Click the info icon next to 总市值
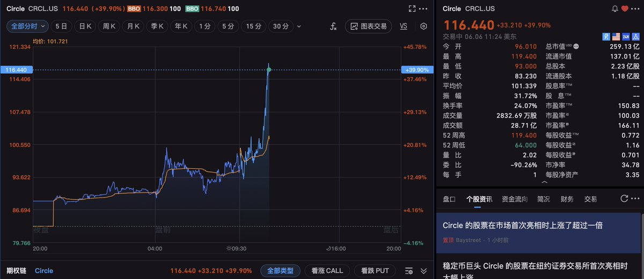Screen dimensions: 644x279 577,47
